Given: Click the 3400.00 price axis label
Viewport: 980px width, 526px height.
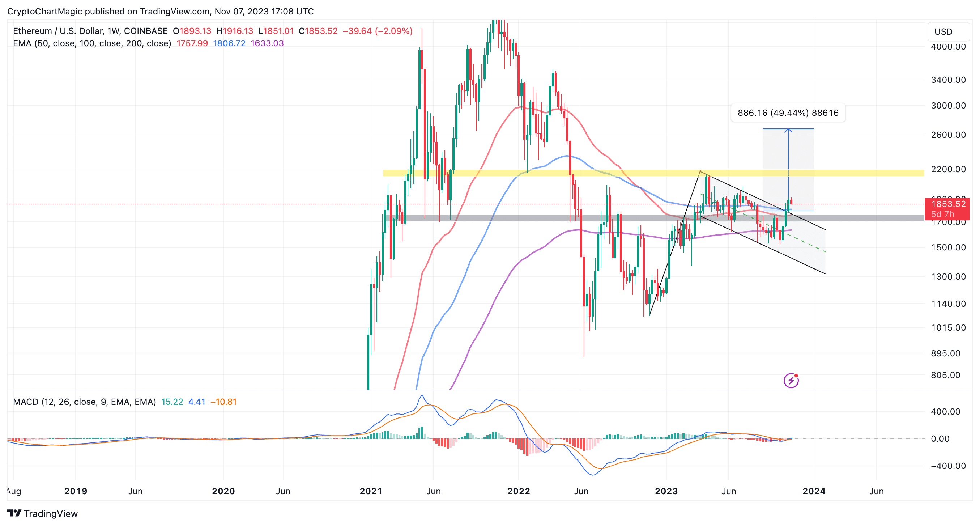Looking at the screenshot, I should coord(949,80).
